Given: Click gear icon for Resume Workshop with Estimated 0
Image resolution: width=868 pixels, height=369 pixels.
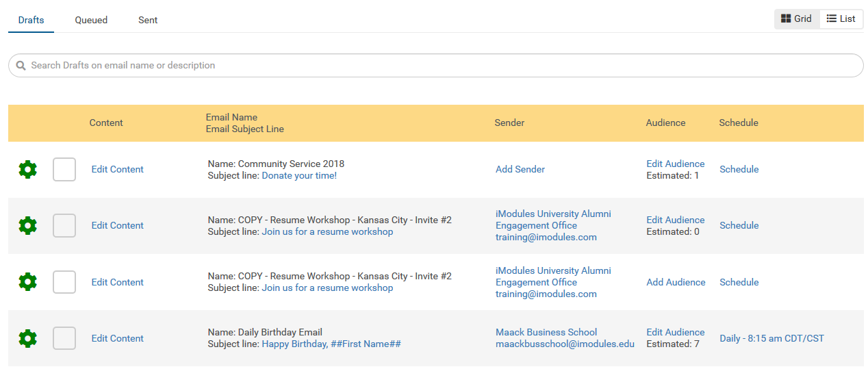Looking at the screenshot, I should tap(27, 225).
